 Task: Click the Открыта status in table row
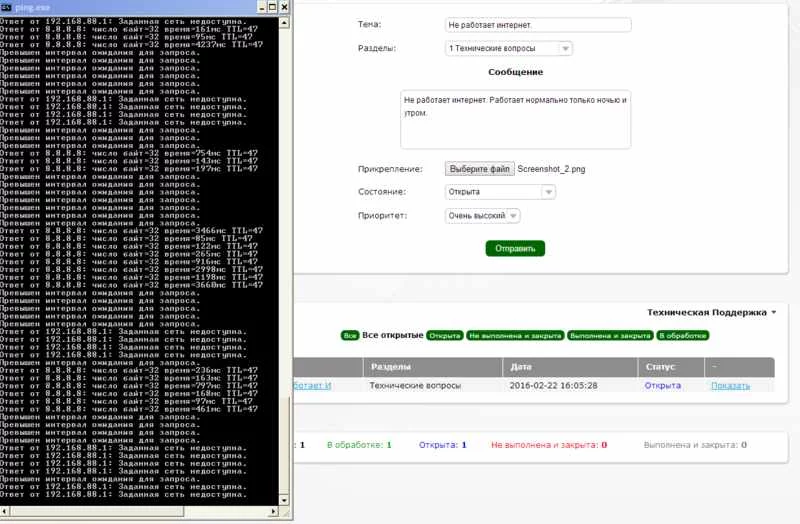(663, 386)
